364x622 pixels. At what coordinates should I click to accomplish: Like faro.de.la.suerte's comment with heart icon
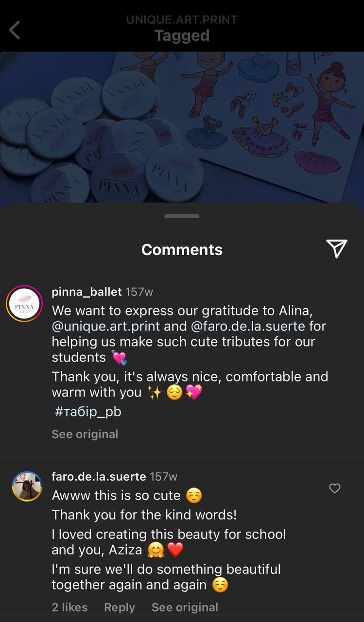coord(335,488)
